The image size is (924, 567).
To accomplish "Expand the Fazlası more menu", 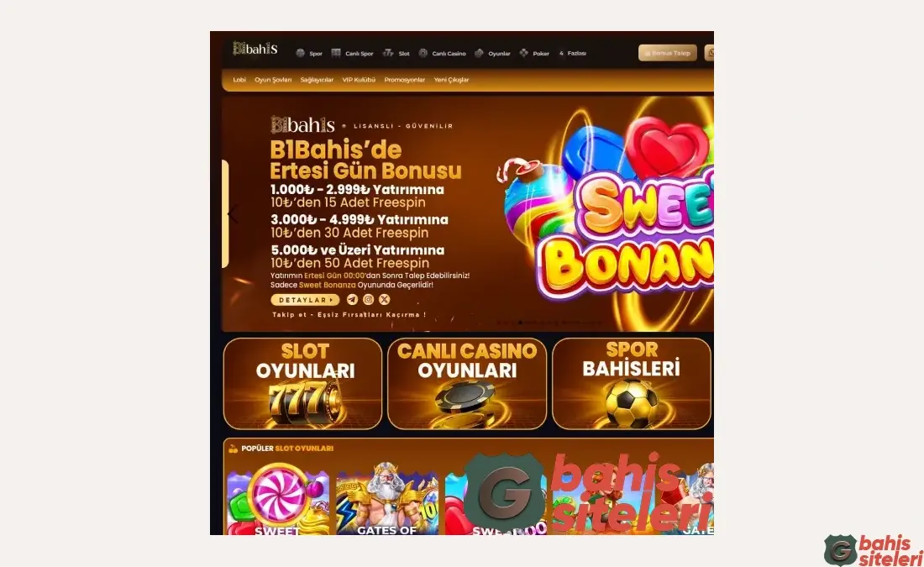I will point(573,53).
